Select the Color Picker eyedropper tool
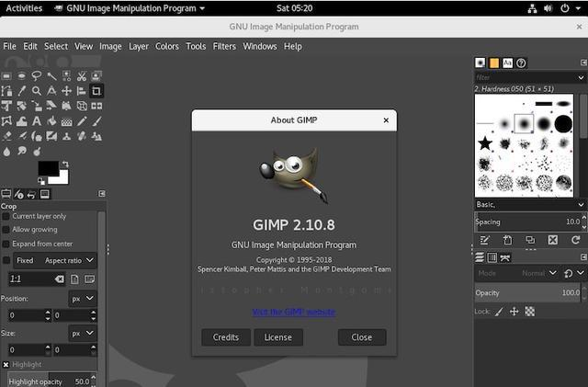The image size is (588, 387). click(21, 91)
